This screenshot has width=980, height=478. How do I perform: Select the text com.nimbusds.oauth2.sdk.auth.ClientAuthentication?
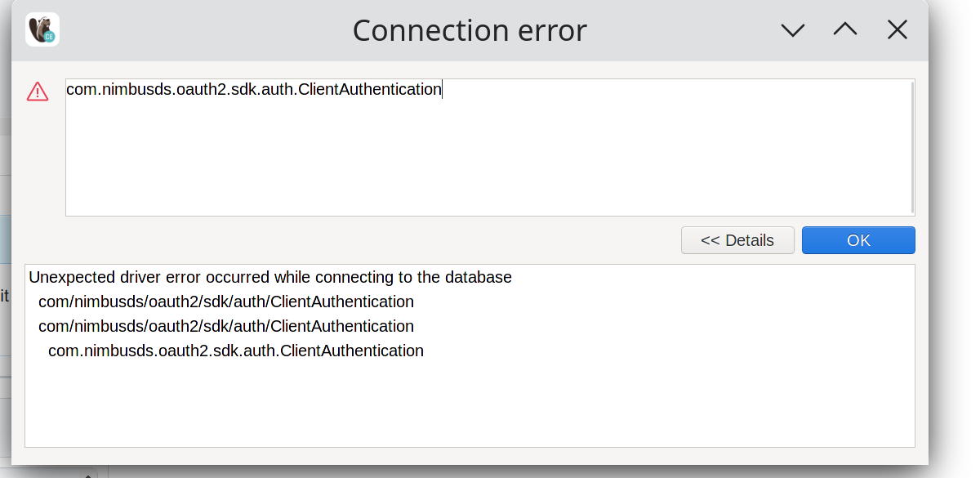(x=253, y=89)
